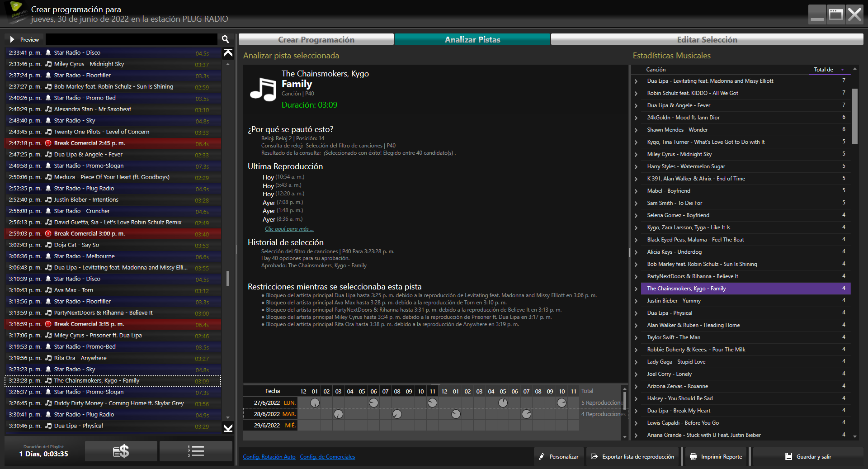This screenshot has height=469, width=868.
Task: Open the commercials dollar icon button
Action: click(121, 451)
